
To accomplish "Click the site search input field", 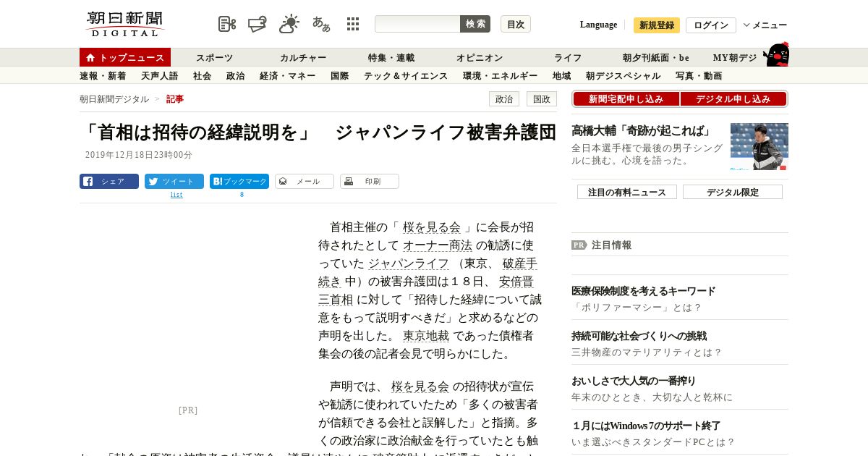I will [x=417, y=24].
